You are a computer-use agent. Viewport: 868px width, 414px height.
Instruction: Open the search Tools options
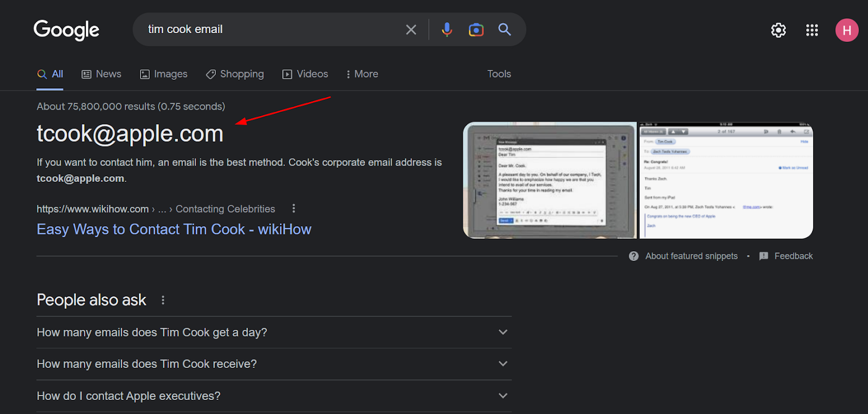499,74
